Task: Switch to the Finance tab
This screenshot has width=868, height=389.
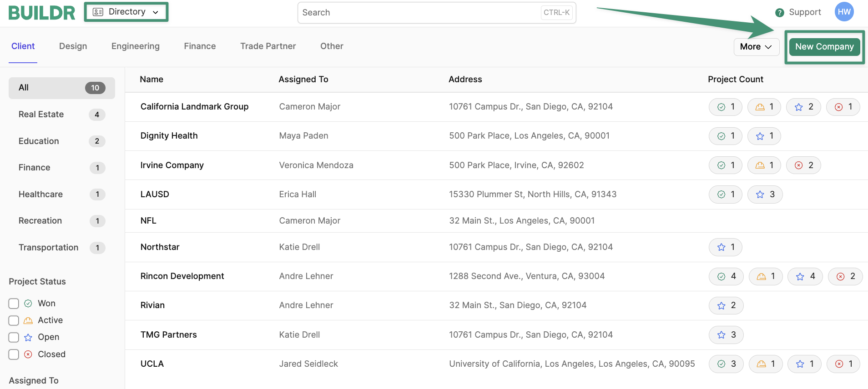Action: (200, 46)
